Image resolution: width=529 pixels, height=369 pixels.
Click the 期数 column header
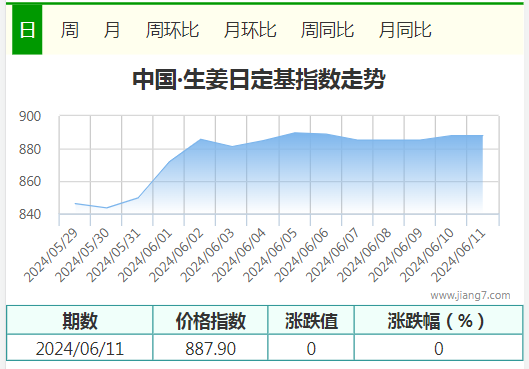[80, 320]
